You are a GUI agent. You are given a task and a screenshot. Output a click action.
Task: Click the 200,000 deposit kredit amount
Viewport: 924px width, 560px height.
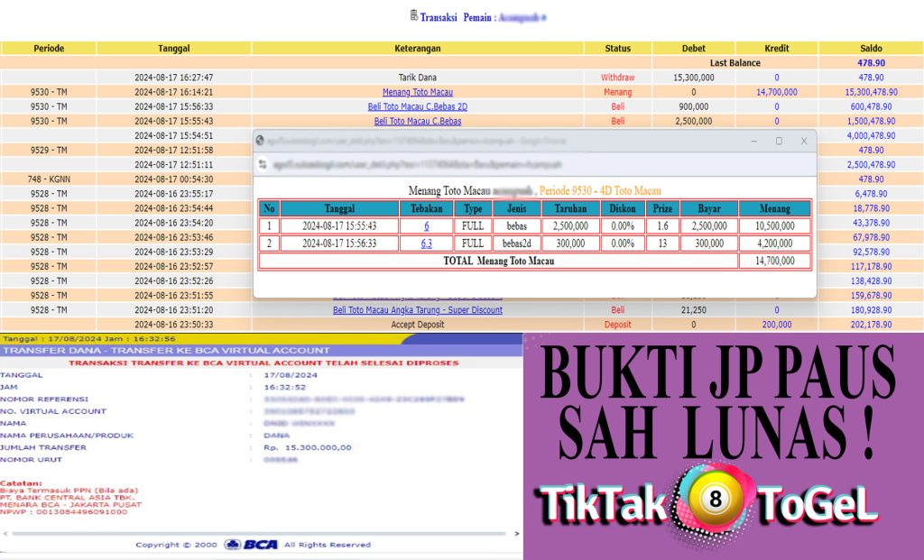[776, 325]
